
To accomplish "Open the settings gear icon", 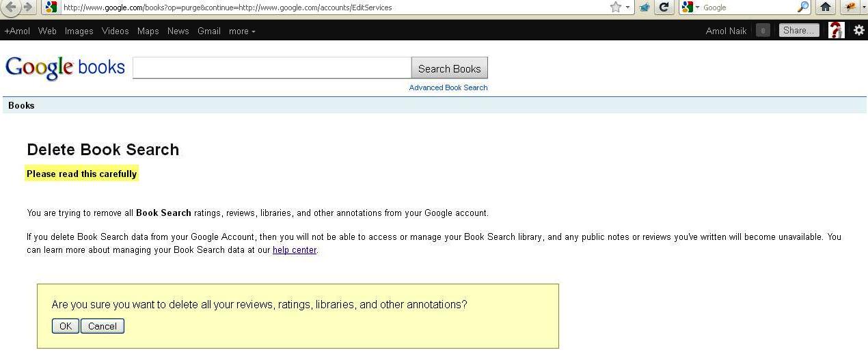I will (x=858, y=30).
